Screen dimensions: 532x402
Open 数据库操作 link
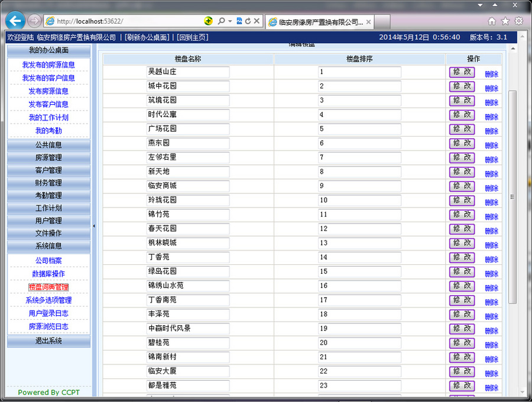[48, 274]
